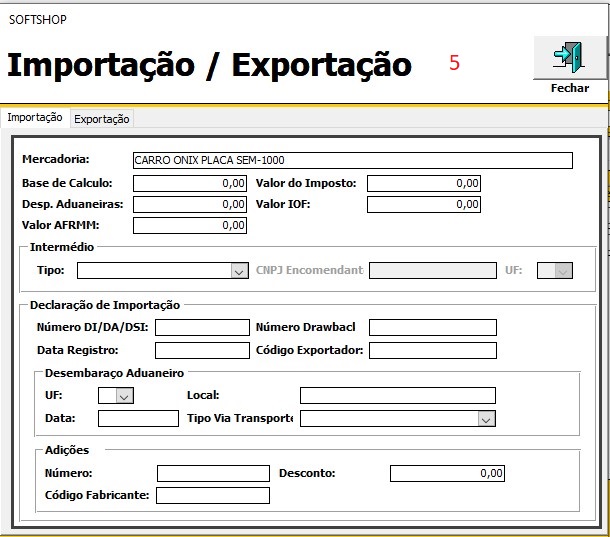Screen dimensions: 610x537
Task: Click the Código Fabricante input field
Action: pyautogui.click(x=213, y=495)
